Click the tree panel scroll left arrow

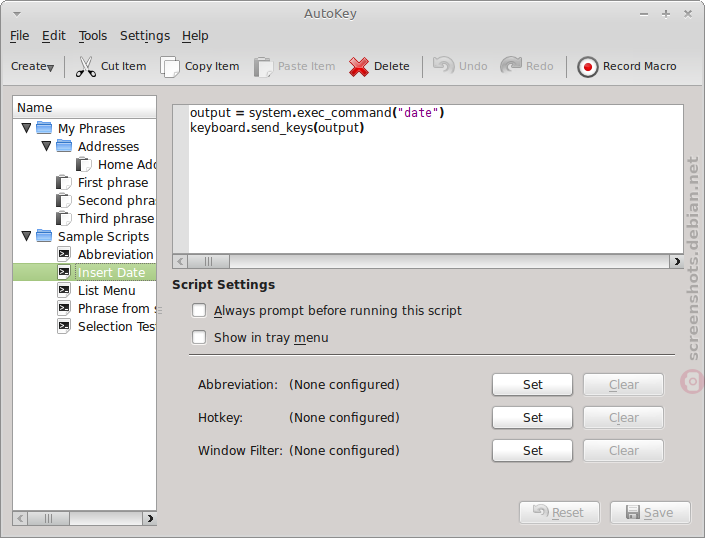pos(20,518)
